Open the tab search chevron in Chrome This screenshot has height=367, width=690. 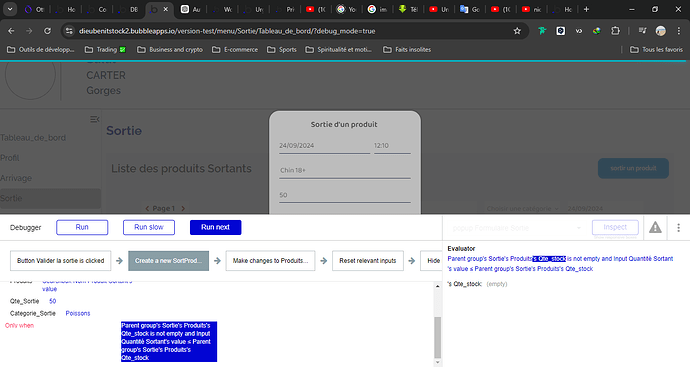[10, 9]
